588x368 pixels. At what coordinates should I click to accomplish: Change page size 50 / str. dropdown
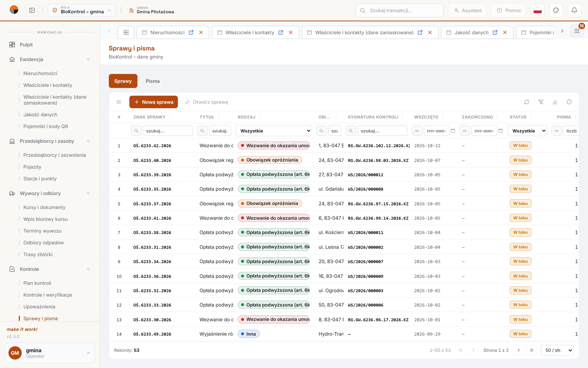pyautogui.click(x=557, y=350)
